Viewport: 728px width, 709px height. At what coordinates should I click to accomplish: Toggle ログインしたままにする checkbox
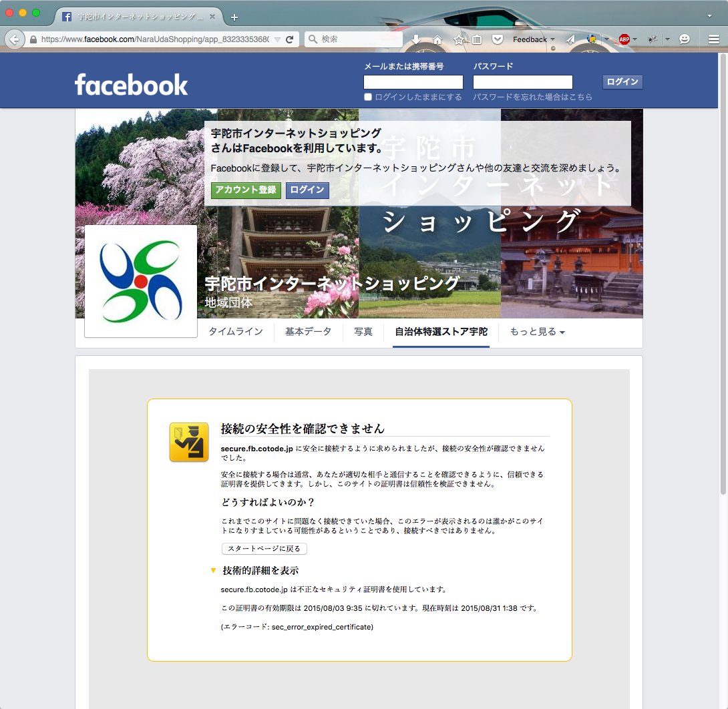pos(368,97)
